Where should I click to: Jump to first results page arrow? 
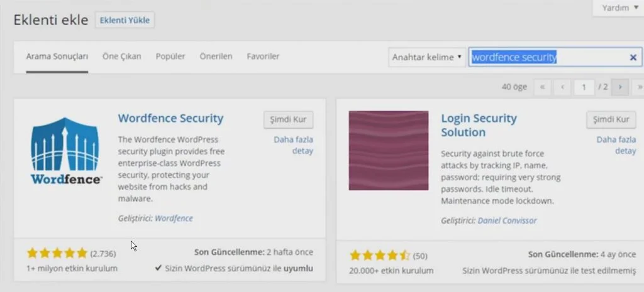click(542, 87)
